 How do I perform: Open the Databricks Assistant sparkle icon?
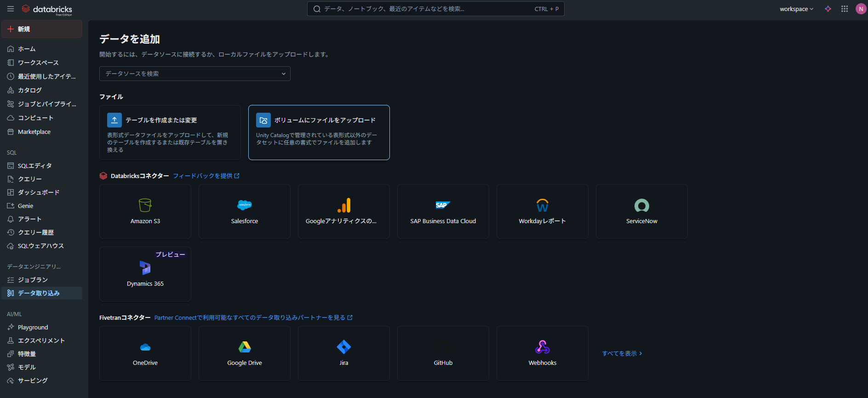tap(828, 9)
